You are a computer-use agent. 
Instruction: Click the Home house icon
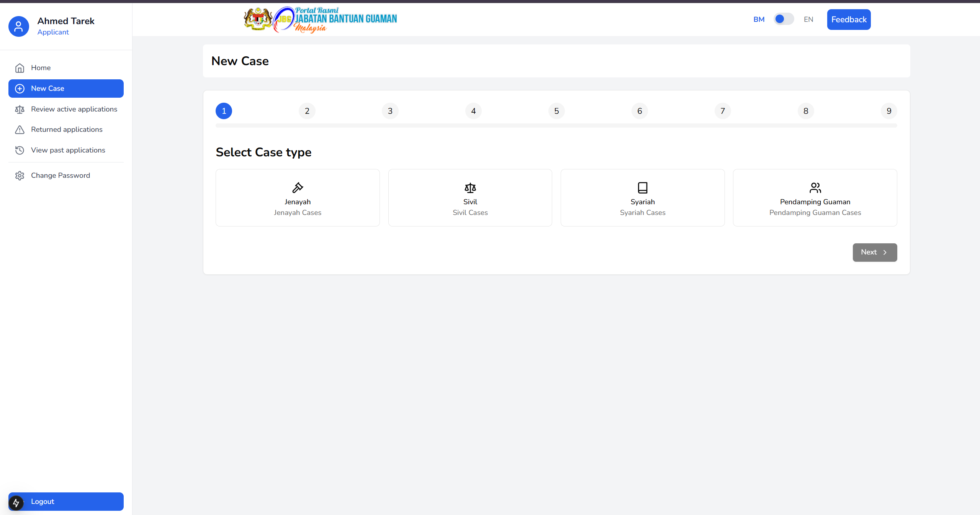click(20, 68)
